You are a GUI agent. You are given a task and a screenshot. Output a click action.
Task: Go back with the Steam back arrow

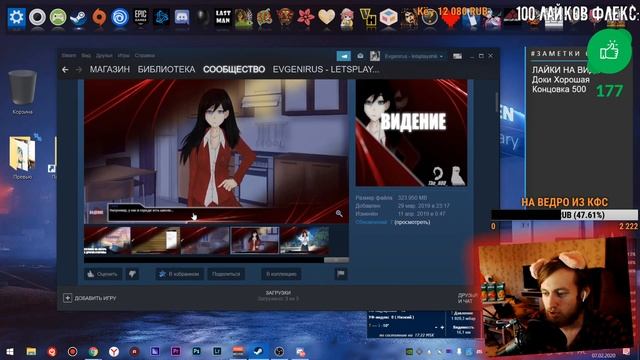(65, 70)
